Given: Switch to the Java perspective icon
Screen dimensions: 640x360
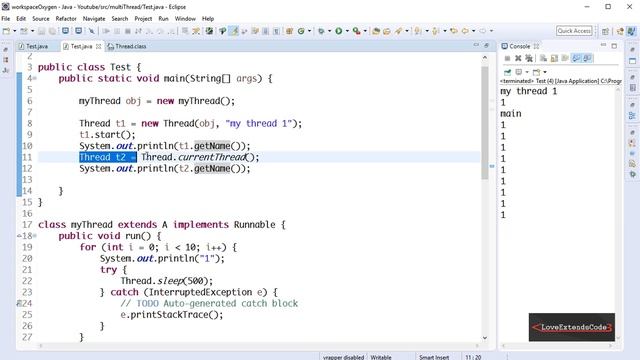Looking at the screenshot, I should pyautogui.click(x=631, y=31).
